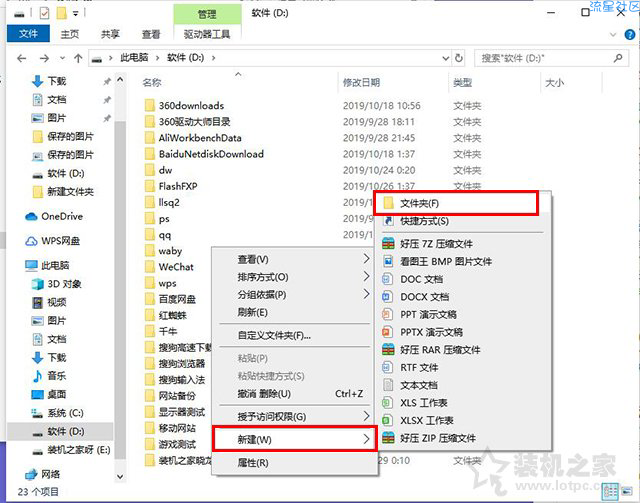This screenshot has width=640, height=503.
Task: Expand the 分组依据(P) submenu
Action: pos(294,294)
